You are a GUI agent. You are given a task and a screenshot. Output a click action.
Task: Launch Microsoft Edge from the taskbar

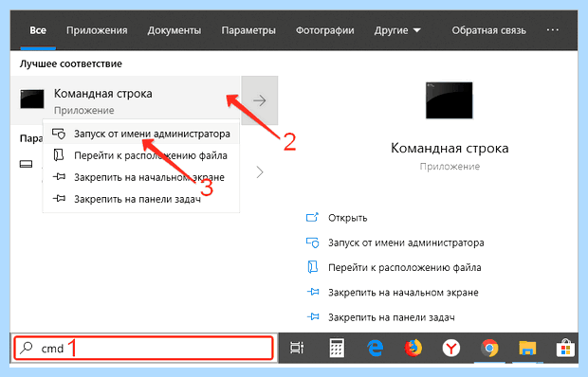pos(375,349)
